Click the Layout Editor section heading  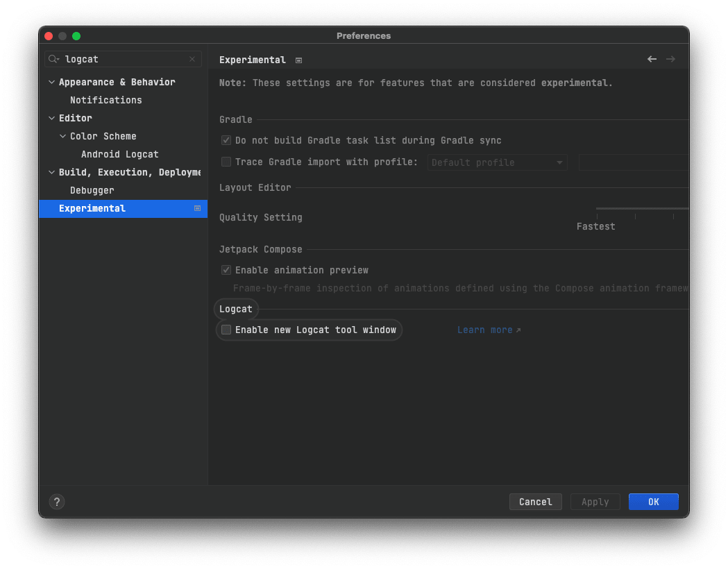tap(255, 187)
